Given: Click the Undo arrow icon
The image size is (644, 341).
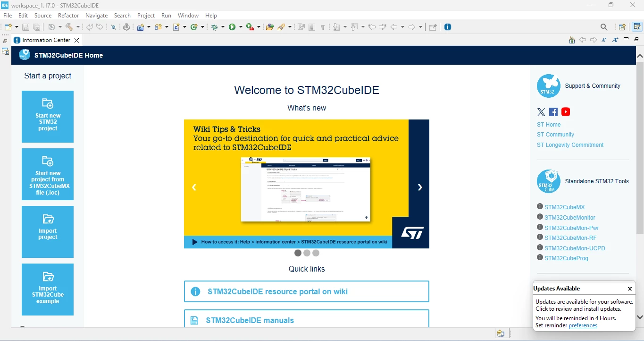Looking at the screenshot, I should click(89, 27).
